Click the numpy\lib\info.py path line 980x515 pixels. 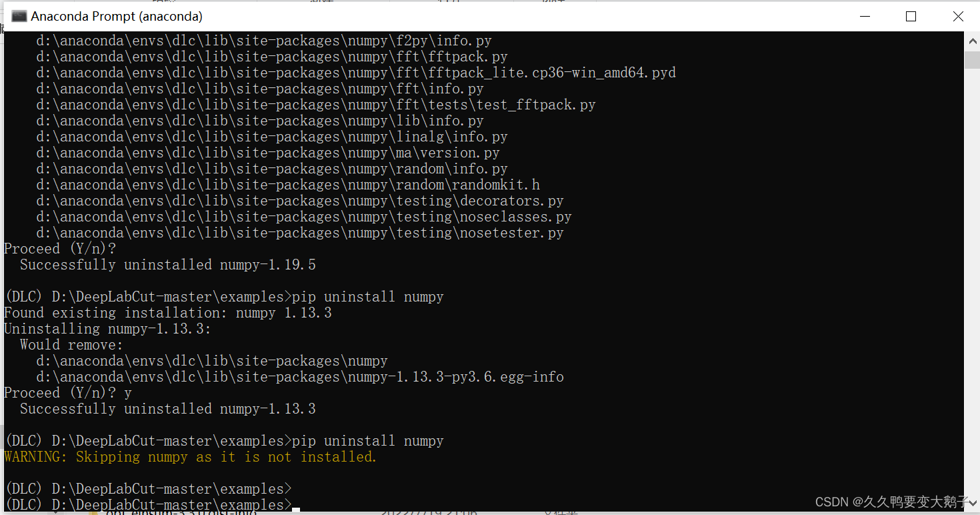click(x=260, y=121)
